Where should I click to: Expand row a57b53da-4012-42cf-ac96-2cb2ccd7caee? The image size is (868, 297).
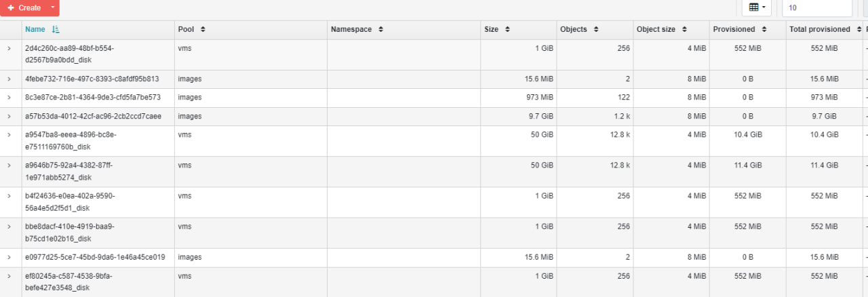pos(9,116)
